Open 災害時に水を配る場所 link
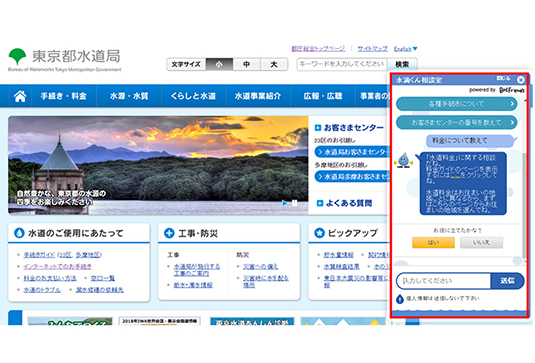The width and height of the screenshot is (535, 363). pos(266,281)
